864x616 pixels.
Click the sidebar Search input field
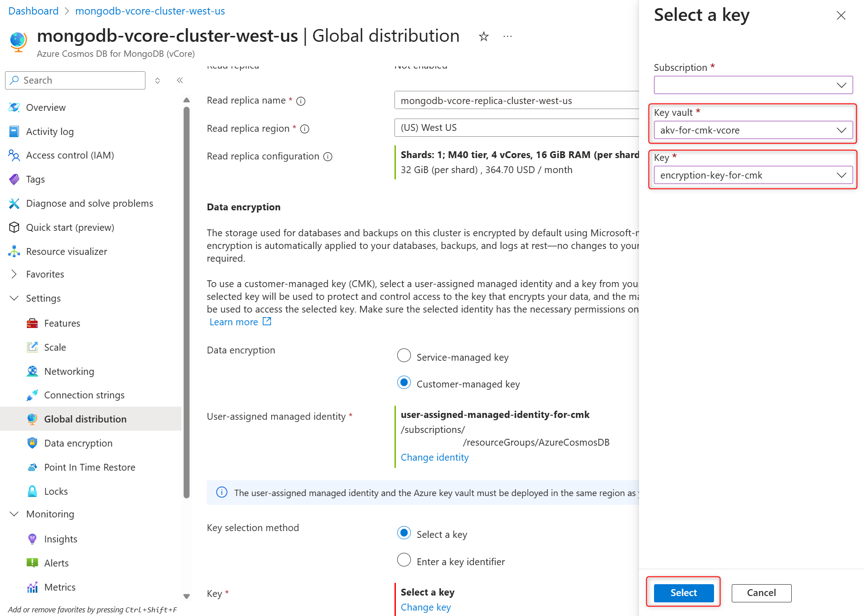click(75, 80)
